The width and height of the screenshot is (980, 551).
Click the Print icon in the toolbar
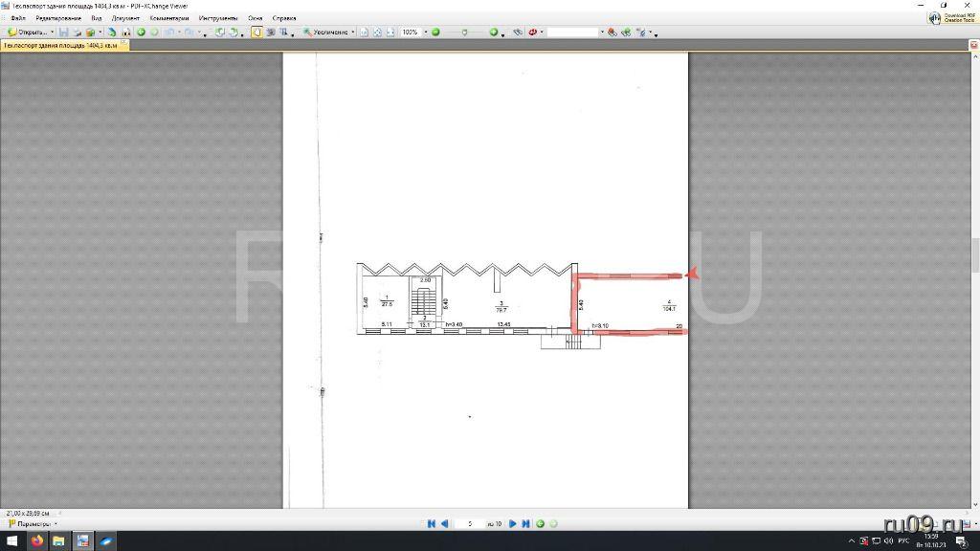pos(77,32)
